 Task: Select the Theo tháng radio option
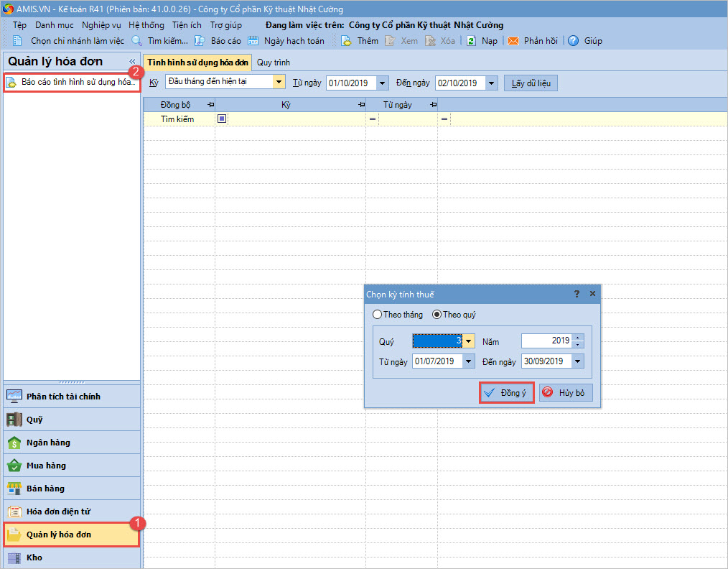pyautogui.click(x=378, y=315)
